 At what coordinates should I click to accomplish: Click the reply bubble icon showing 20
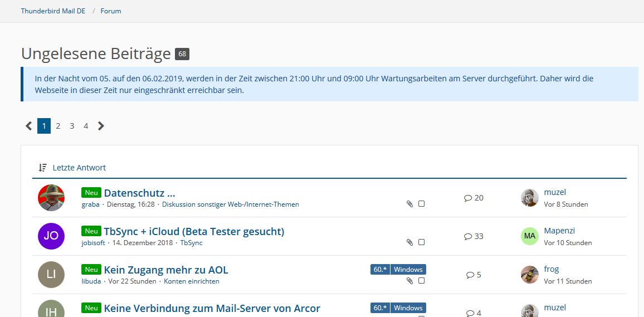point(468,198)
